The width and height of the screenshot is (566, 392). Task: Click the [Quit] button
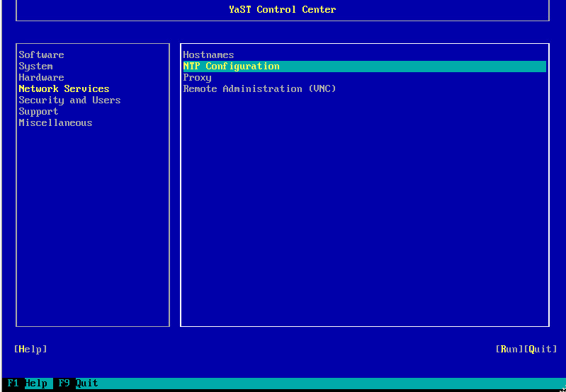click(540, 349)
